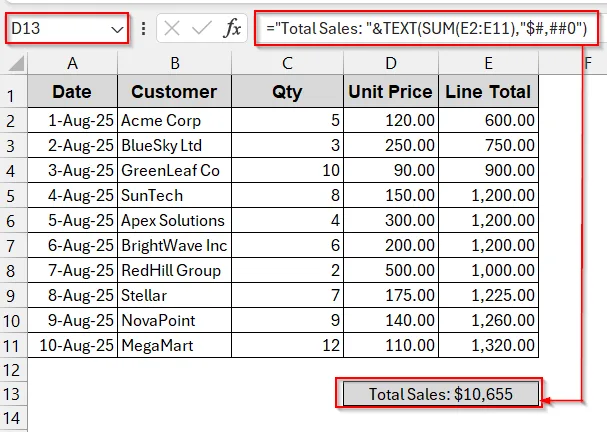607x432 pixels.
Task: Select column E header
Action: tap(489, 63)
